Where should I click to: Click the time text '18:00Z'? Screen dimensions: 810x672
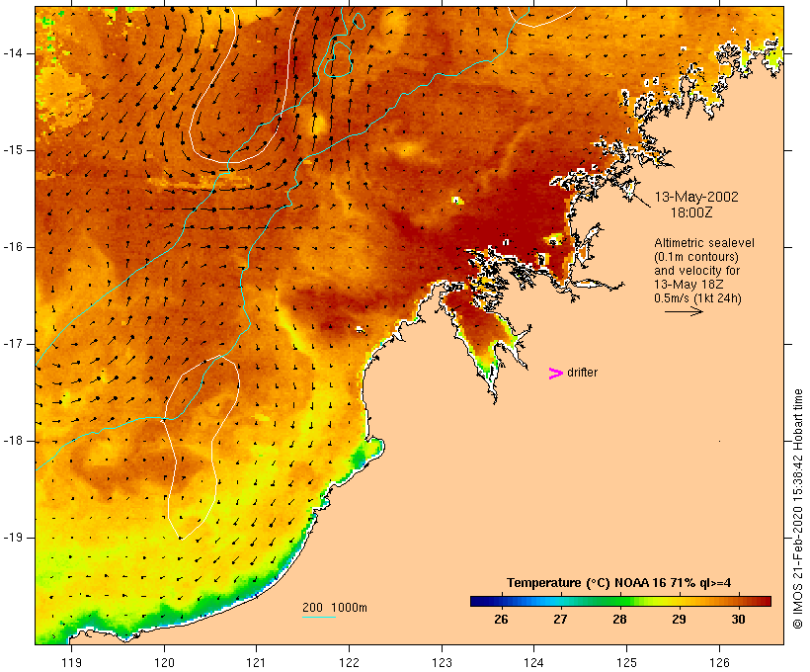click(x=691, y=212)
